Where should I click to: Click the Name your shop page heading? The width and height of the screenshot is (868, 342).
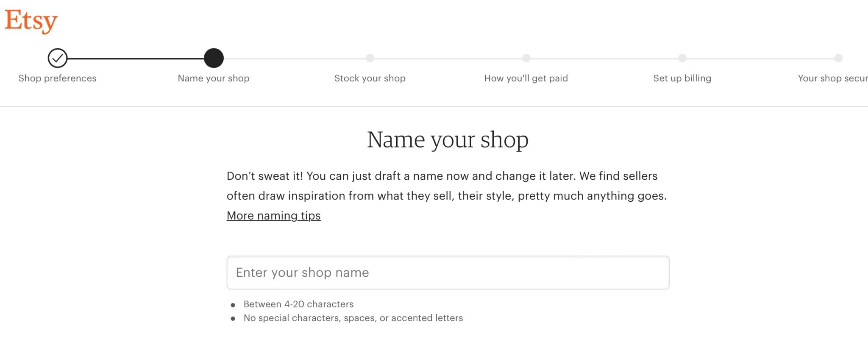click(x=448, y=140)
